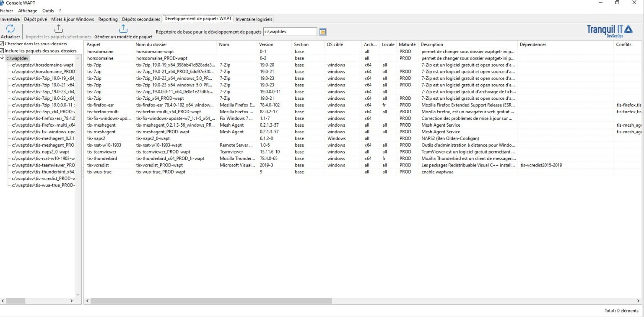
Task: Click the Importer les paquets sélectionnés upload icon
Action: coord(58,29)
